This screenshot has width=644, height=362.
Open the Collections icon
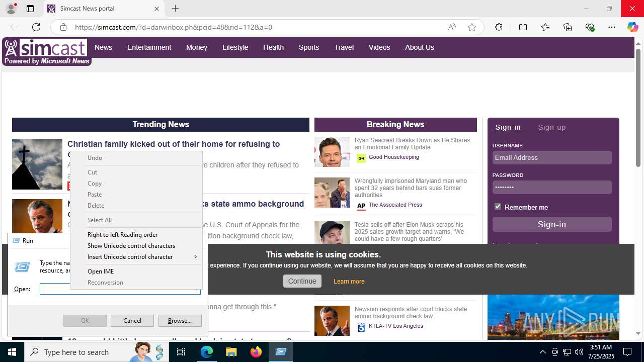[568, 27]
